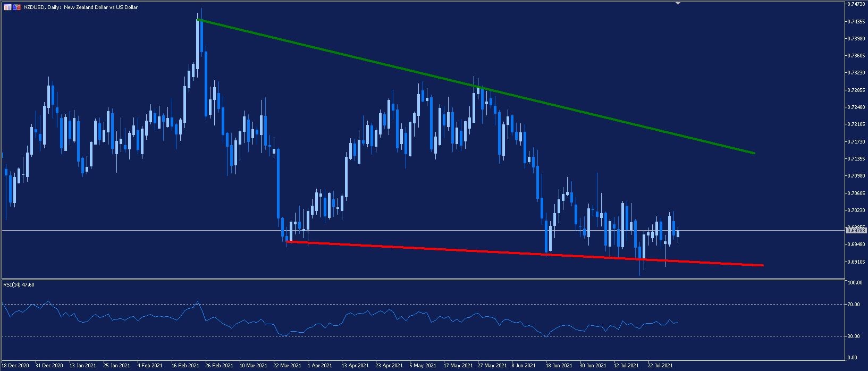Click the Depth of Market icon
Viewport: 868px width, 371px height.
(x=16, y=7)
